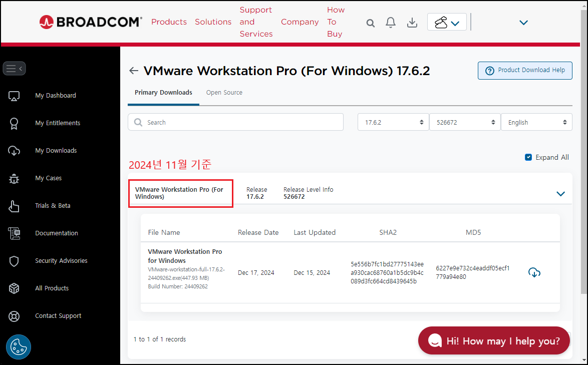The image size is (588, 365).
Task: Click '1 to 1 of 1 records' text
Action: tap(160, 339)
